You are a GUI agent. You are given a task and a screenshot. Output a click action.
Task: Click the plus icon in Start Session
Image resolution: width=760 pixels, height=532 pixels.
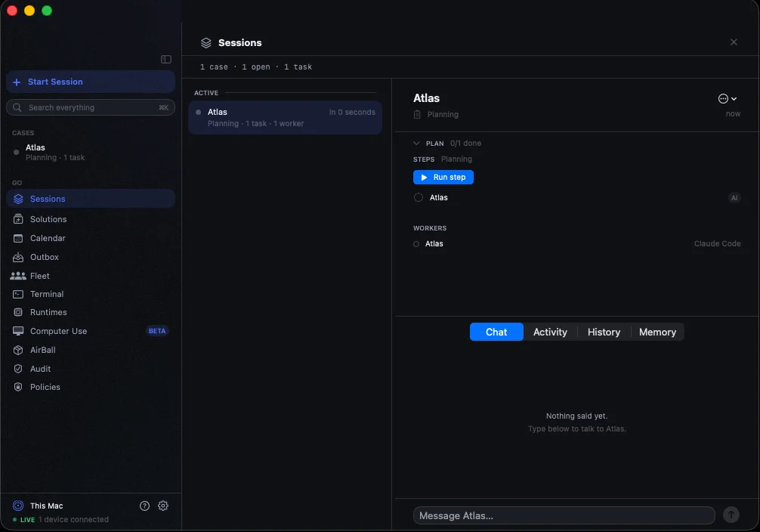(17, 82)
